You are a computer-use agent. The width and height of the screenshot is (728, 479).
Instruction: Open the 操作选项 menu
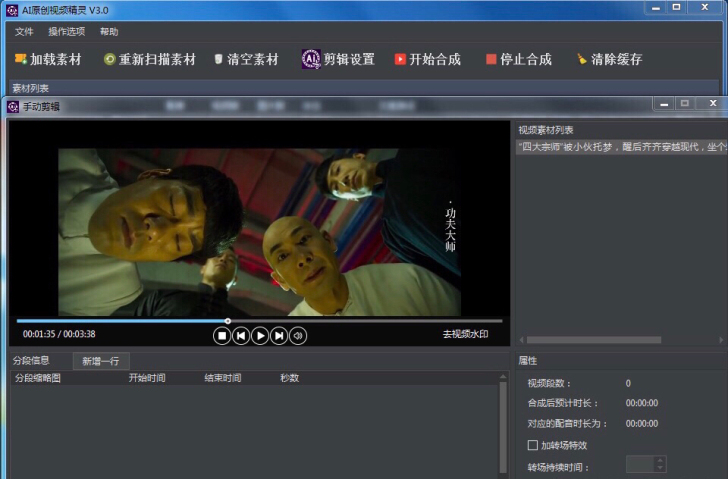66,32
